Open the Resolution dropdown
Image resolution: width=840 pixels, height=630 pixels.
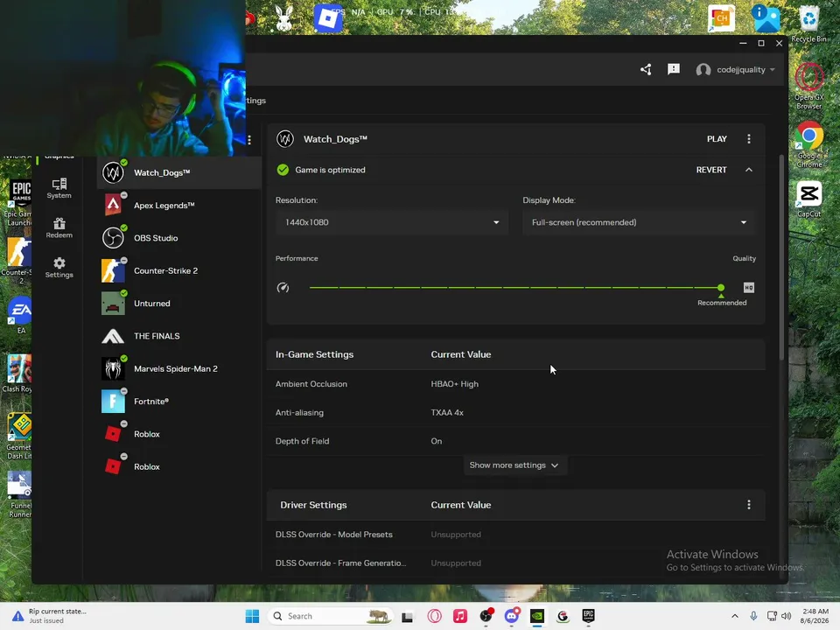coord(391,222)
